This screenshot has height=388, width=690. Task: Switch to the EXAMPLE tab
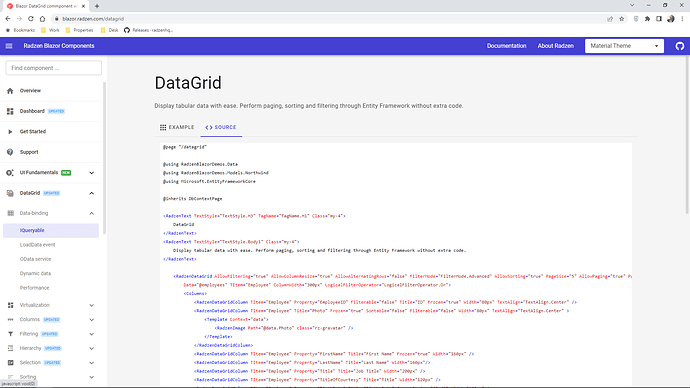pyautogui.click(x=177, y=127)
